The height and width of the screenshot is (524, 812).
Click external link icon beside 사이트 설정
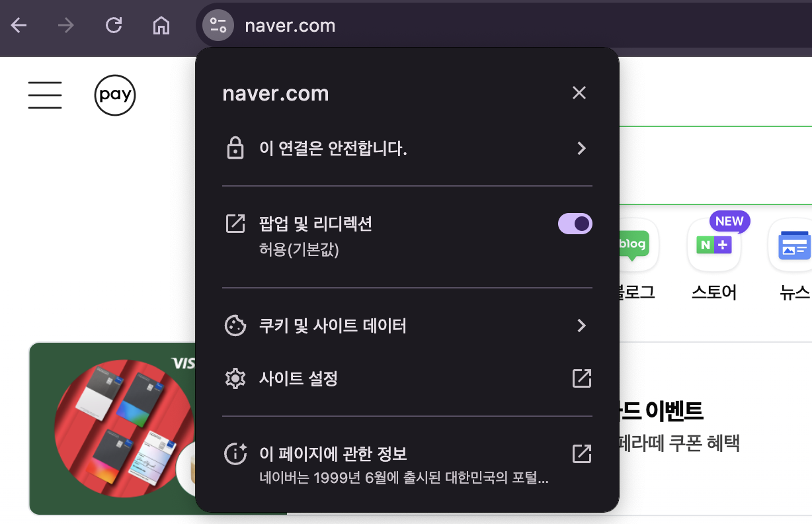581,378
